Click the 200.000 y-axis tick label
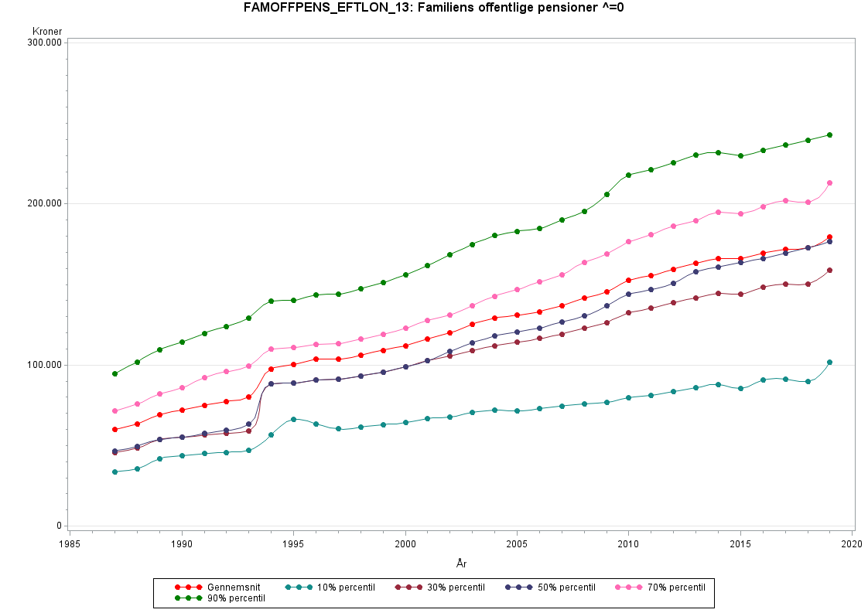This screenshot has width=868, height=613. point(44,203)
